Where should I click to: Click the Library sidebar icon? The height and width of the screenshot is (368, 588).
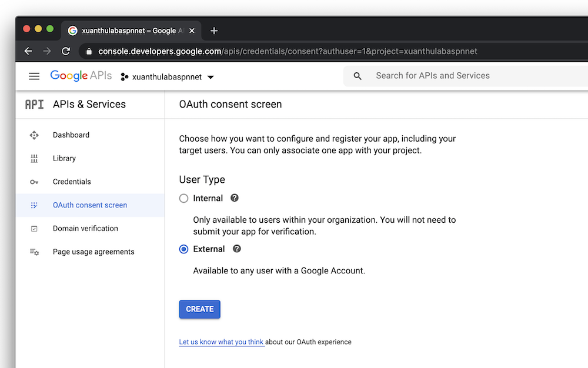point(34,159)
